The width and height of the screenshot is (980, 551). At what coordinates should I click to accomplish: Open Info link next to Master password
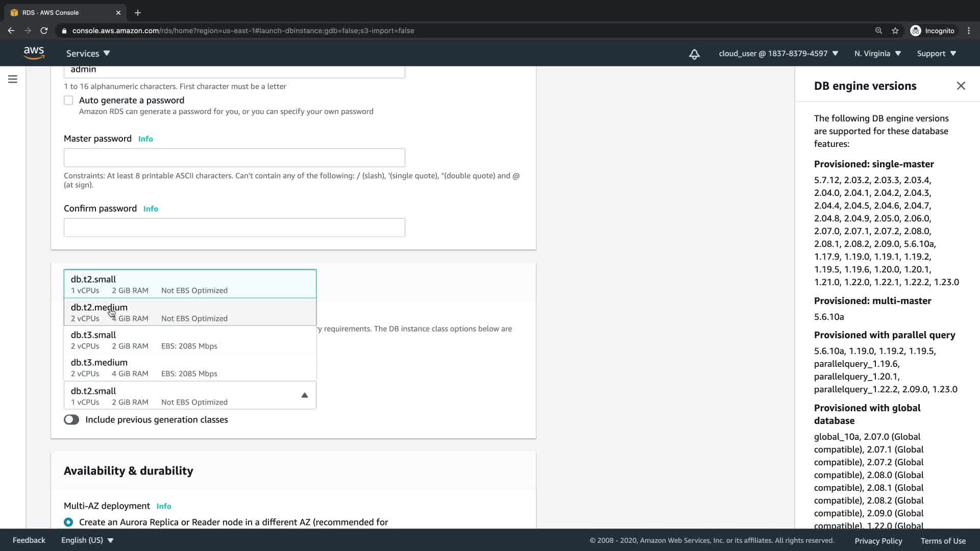click(145, 139)
